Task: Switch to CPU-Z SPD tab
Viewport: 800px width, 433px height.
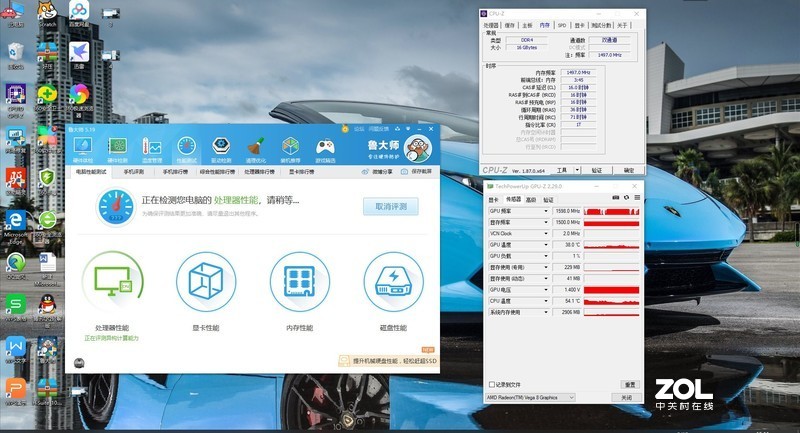Action: (x=562, y=25)
